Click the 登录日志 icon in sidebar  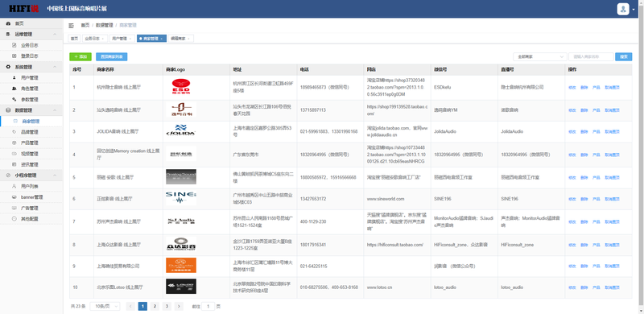14,56
